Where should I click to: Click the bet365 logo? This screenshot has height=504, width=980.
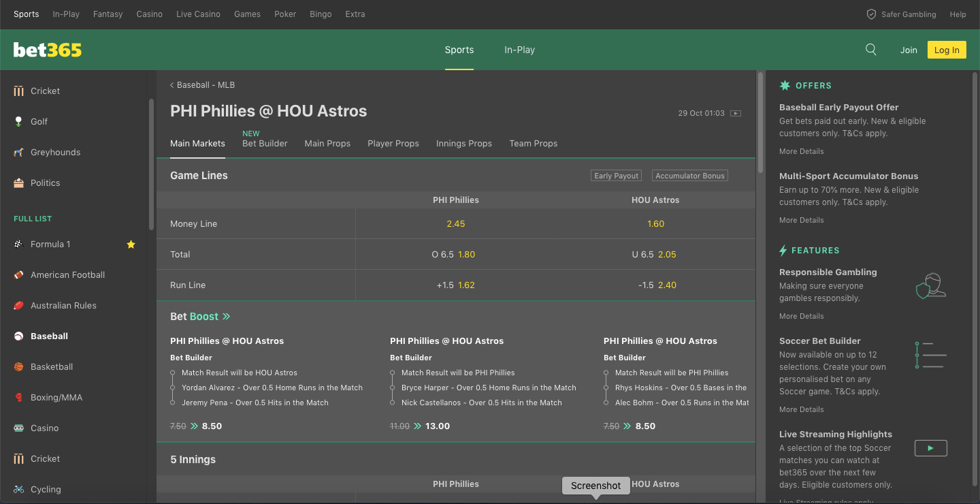48,50
